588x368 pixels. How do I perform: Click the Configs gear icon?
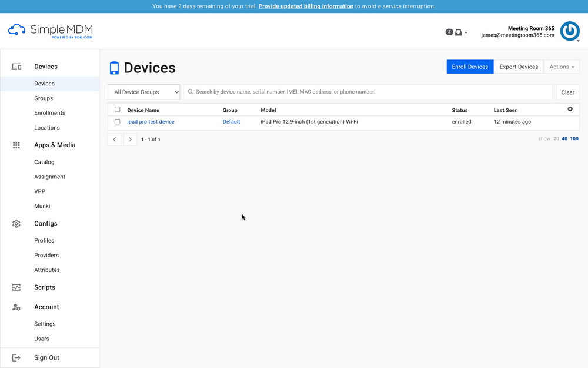[x=16, y=223]
